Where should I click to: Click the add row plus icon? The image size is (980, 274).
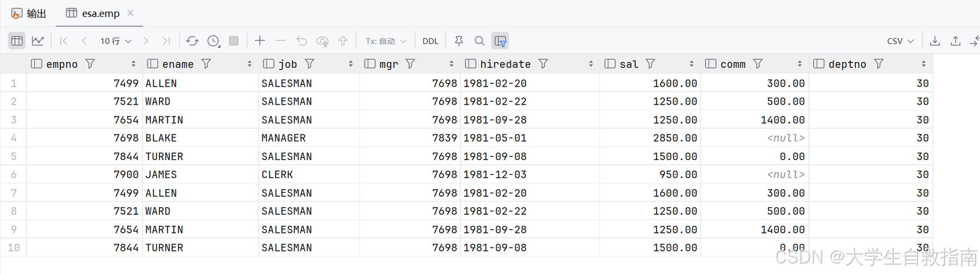[260, 41]
